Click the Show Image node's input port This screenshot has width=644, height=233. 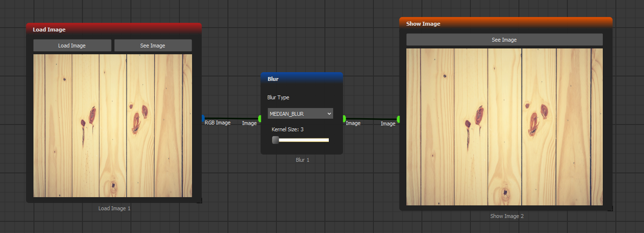click(398, 119)
